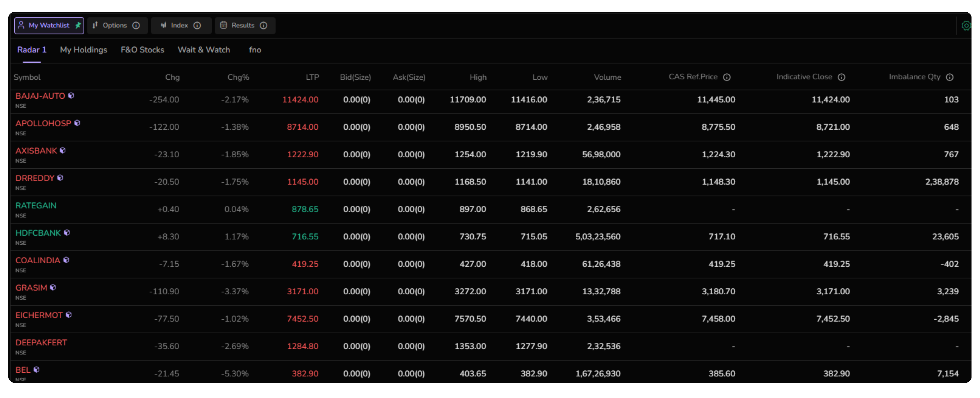The image size is (980, 398).
Task: Sort by the High column header
Action: pos(478,77)
